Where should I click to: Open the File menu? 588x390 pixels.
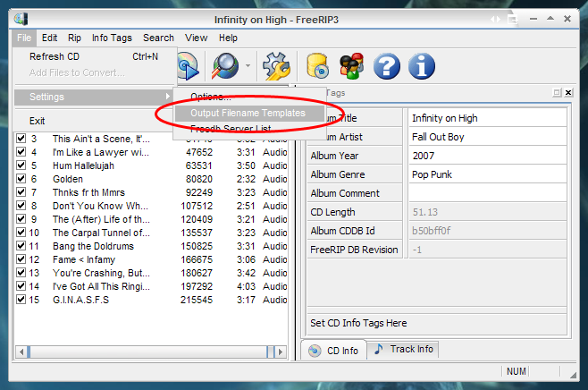tap(24, 38)
